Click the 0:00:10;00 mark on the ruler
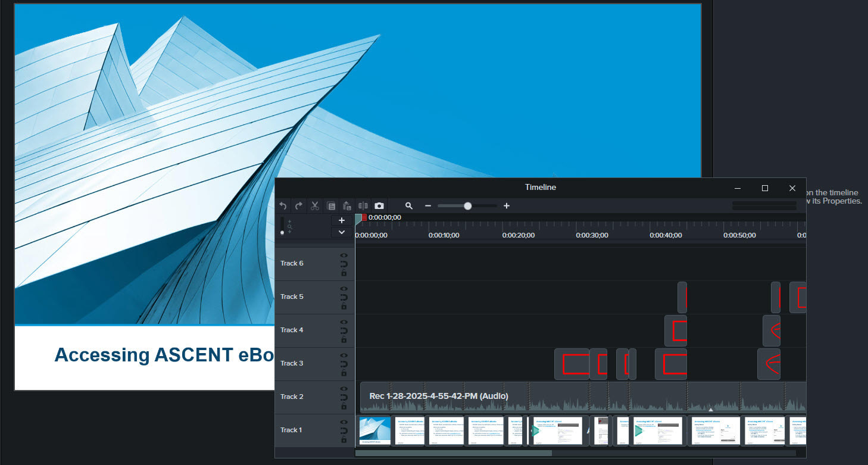The height and width of the screenshot is (465, 868). click(x=444, y=235)
